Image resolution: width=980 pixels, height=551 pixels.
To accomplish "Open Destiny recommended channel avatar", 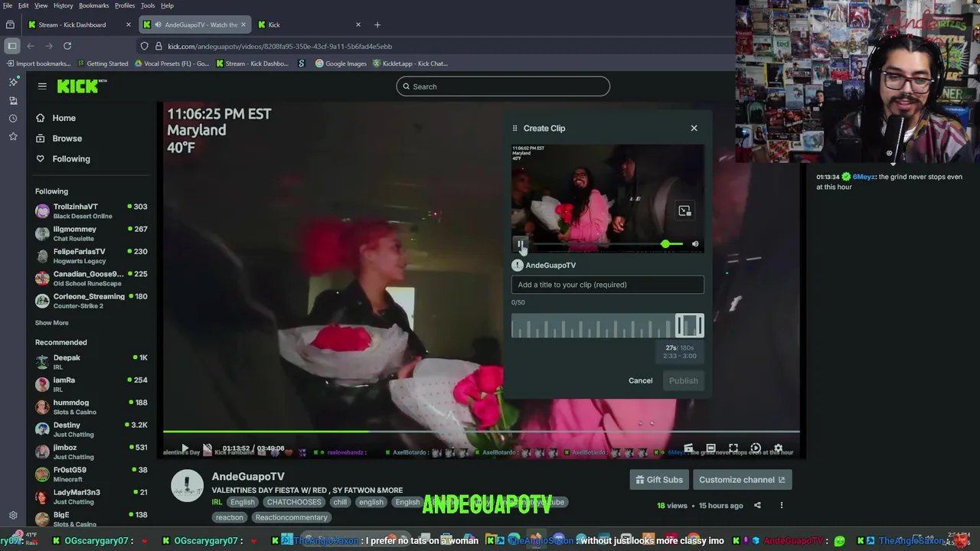I will [42, 429].
